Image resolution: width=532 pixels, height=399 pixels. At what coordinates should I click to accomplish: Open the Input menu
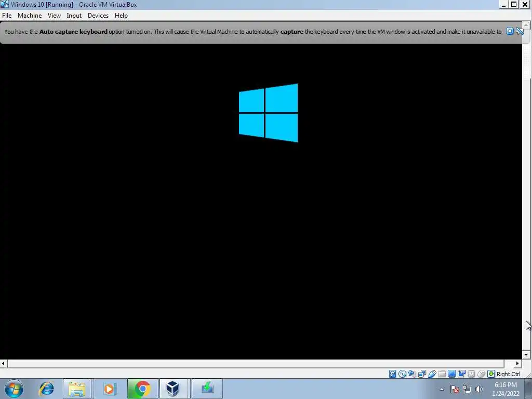pyautogui.click(x=74, y=16)
